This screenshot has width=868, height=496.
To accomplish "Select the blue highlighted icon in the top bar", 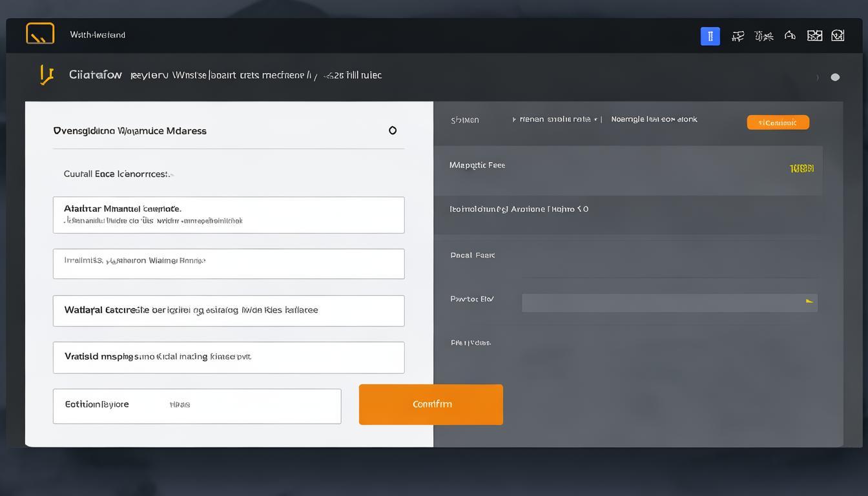I will (x=710, y=36).
